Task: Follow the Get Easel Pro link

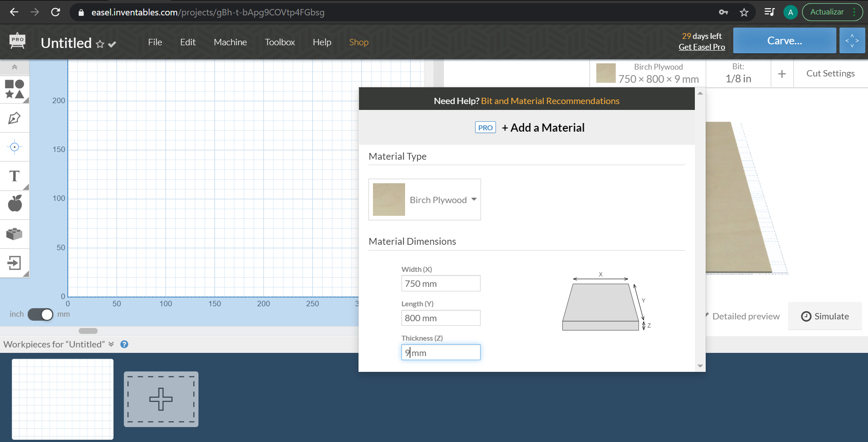Action: [x=702, y=47]
